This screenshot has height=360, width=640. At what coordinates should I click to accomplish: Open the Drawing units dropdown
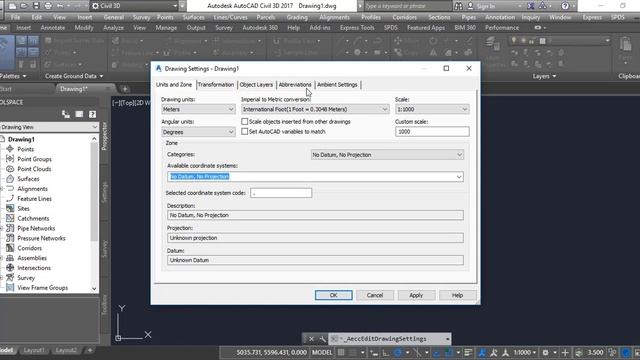pos(198,109)
